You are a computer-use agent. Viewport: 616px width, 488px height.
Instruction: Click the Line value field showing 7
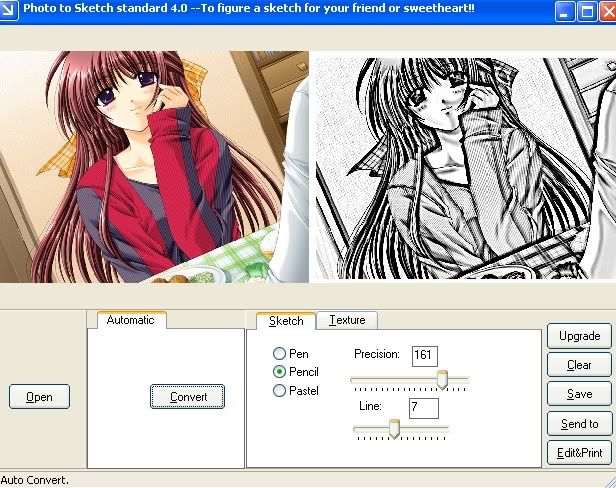(424, 408)
